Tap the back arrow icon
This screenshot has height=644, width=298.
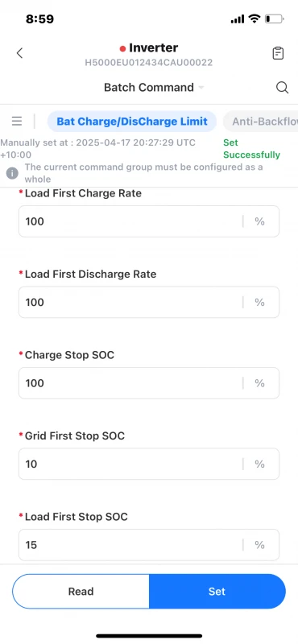click(19, 53)
